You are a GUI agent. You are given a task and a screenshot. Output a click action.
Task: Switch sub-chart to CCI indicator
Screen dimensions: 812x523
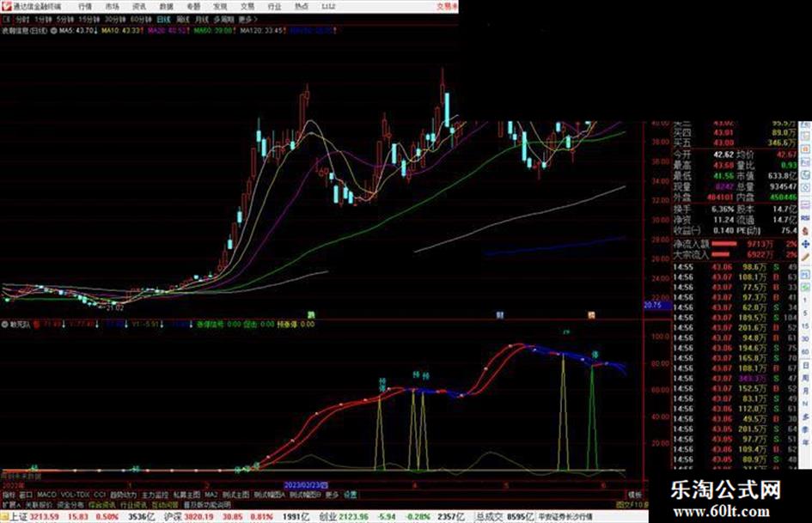click(x=100, y=495)
